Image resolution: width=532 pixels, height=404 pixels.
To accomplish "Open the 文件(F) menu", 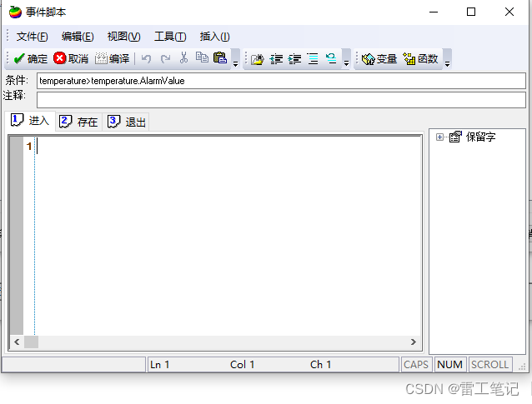I will coord(33,37).
